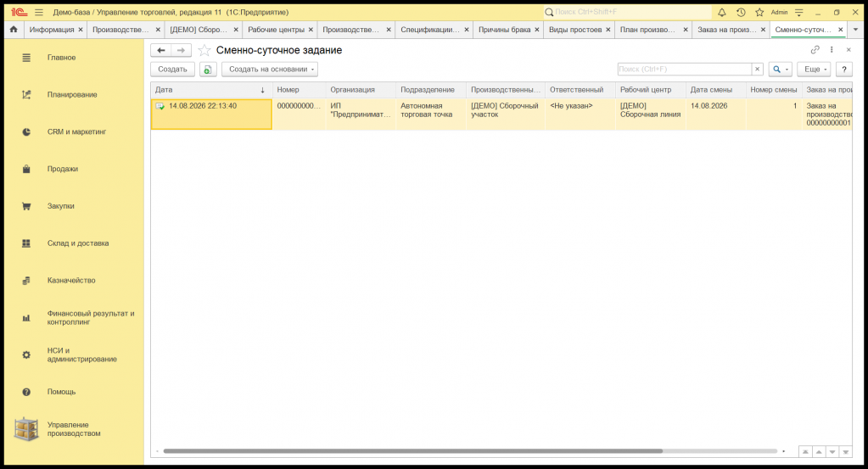Viewport: 868px width, 469px height.
Task: Click the cell Автономная торговая точка
Action: tap(431, 114)
